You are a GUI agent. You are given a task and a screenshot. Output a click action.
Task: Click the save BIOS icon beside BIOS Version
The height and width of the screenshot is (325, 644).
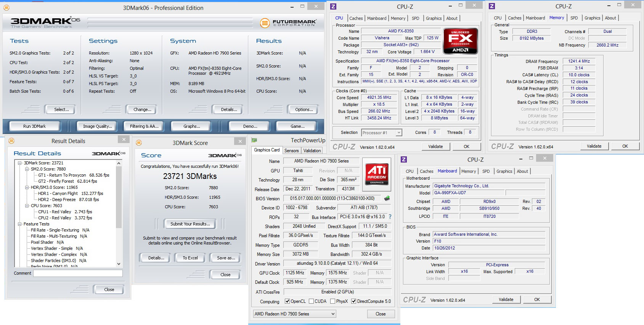click(x=387, y=198)
